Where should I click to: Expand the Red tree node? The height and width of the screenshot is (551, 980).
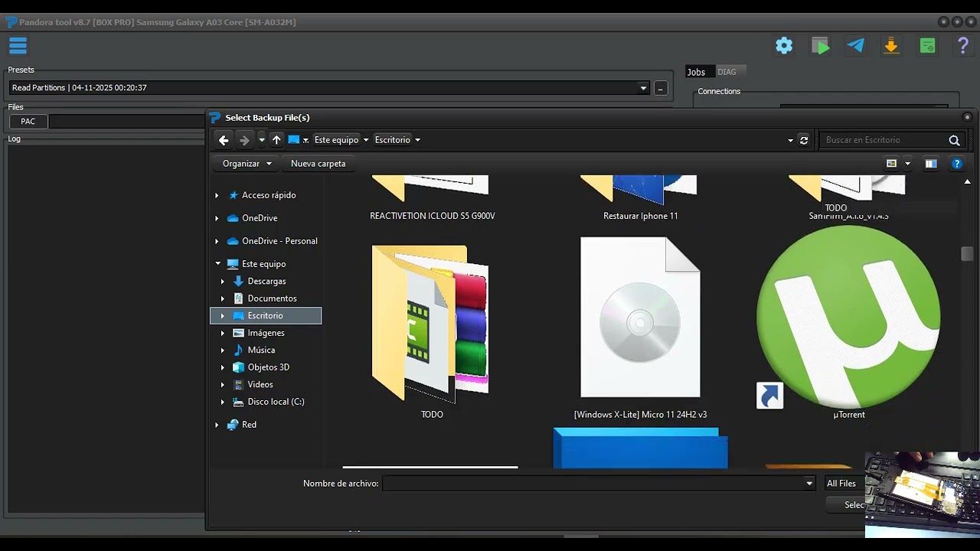point(217,425)
